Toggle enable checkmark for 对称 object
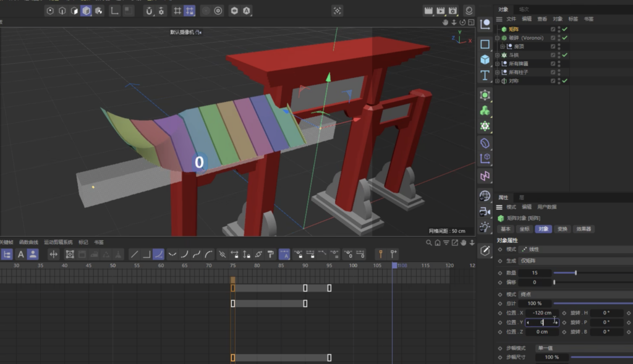 point(565,81)
